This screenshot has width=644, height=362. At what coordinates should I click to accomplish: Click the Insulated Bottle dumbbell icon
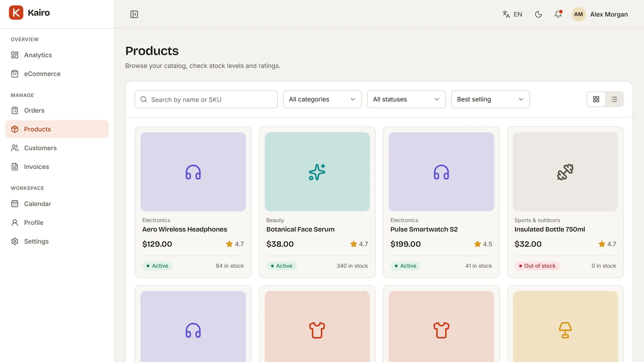[565, 172]
